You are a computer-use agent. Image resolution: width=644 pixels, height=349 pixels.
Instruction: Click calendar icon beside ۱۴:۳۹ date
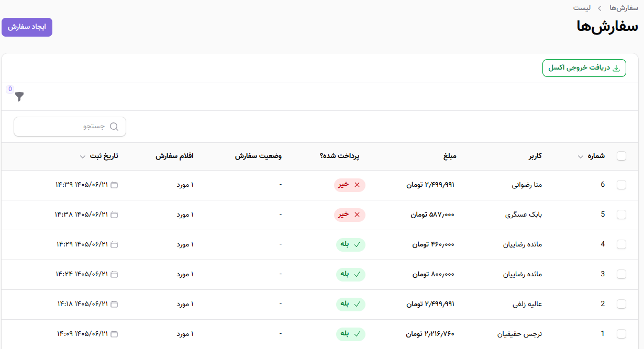click(x=115, y=185)
